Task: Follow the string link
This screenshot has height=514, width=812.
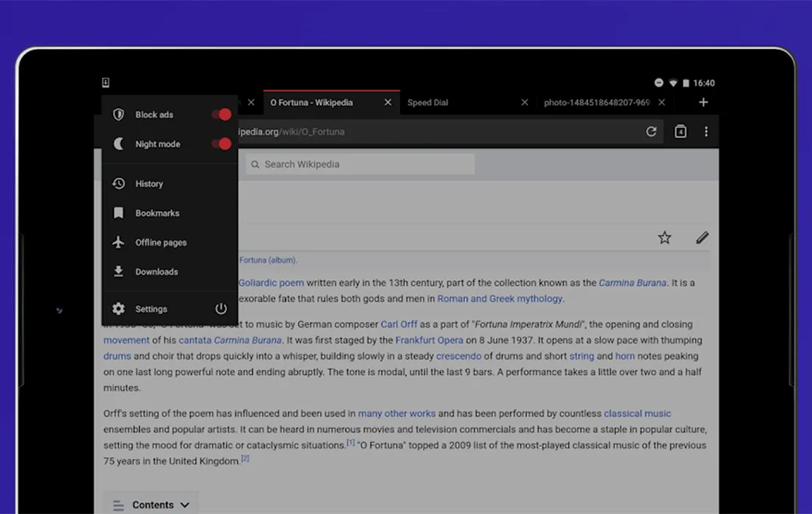Action: tap(581, 356)
